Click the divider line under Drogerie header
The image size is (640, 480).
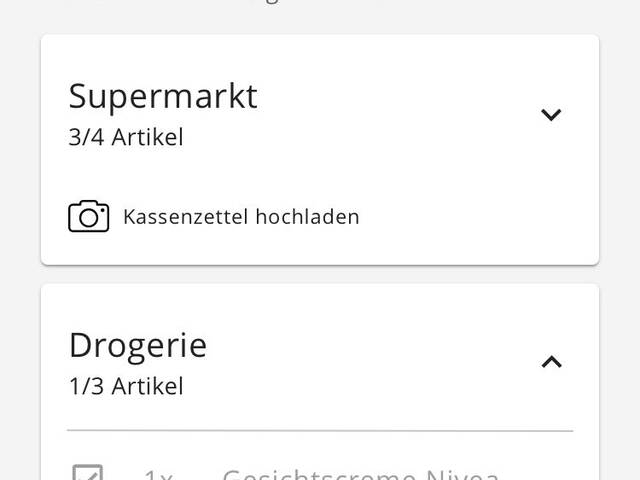click(320, 431)
